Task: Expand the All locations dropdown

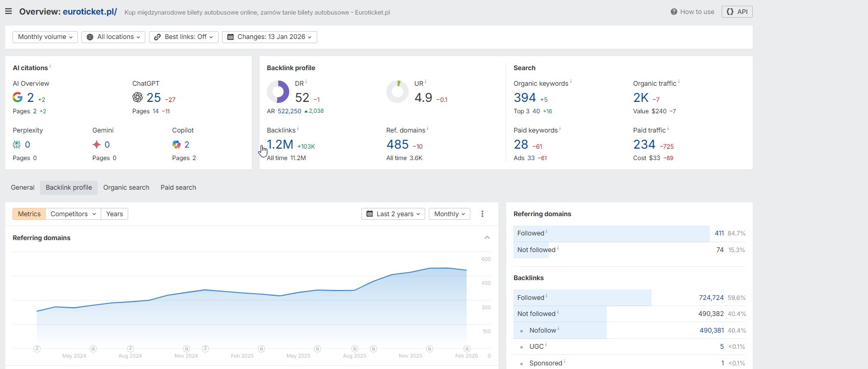Action: 113,37
